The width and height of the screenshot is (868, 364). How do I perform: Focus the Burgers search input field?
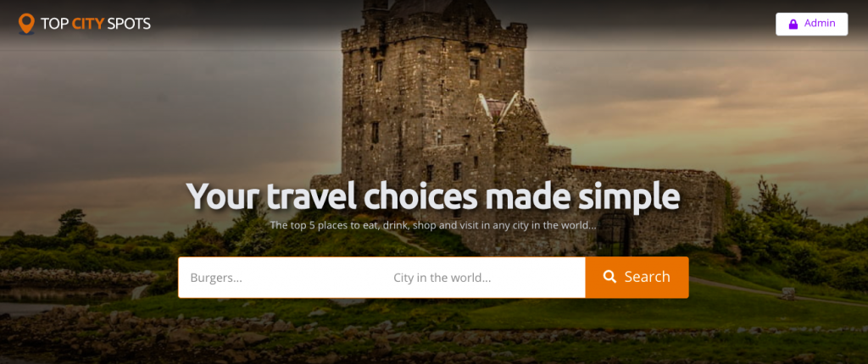280,278
